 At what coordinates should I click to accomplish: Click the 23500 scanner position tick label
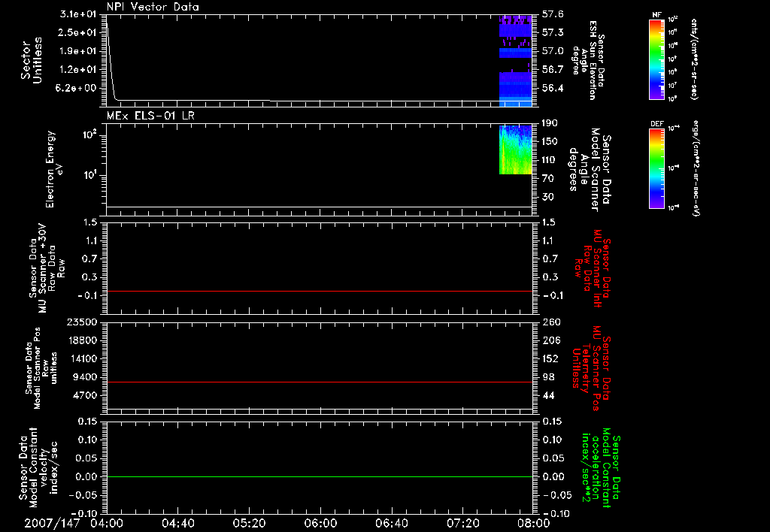tap(81, 322)
